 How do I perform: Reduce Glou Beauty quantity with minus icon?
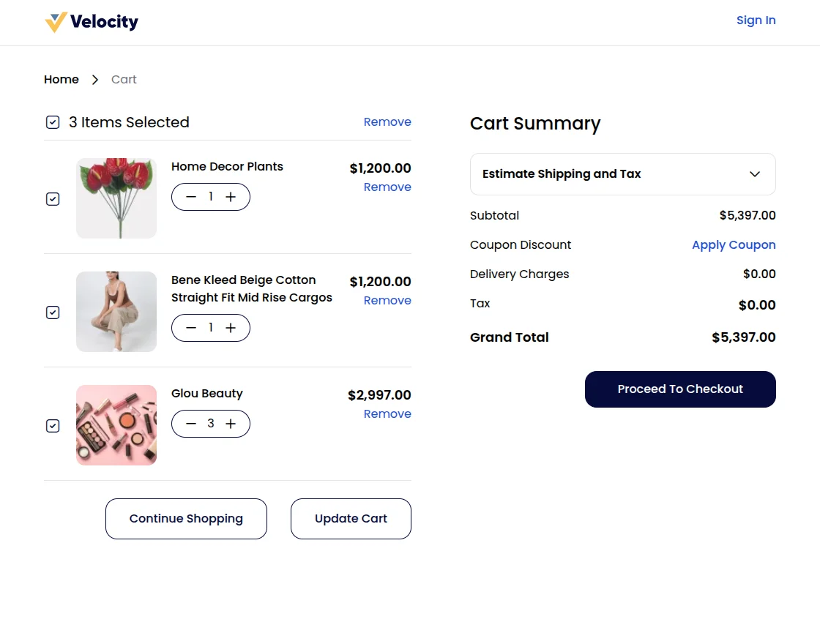[x=191, y=424]
